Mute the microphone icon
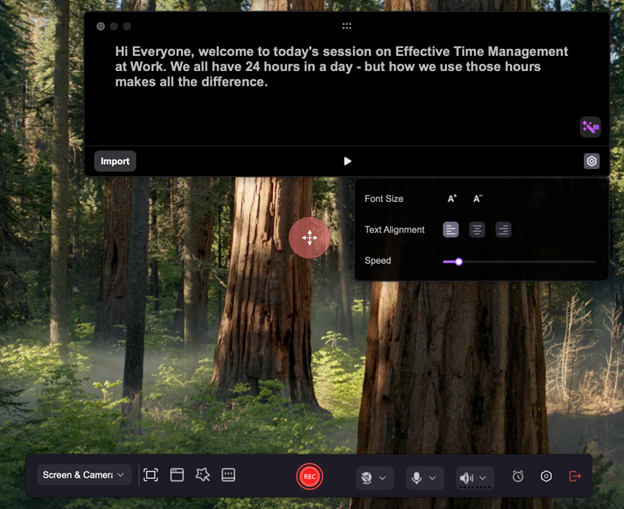The image size is (624, 509). [x=417, y=478]
